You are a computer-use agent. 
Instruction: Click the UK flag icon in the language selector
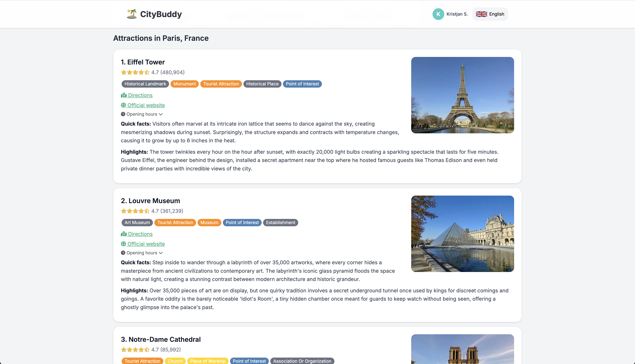click(x=482, y=14)
